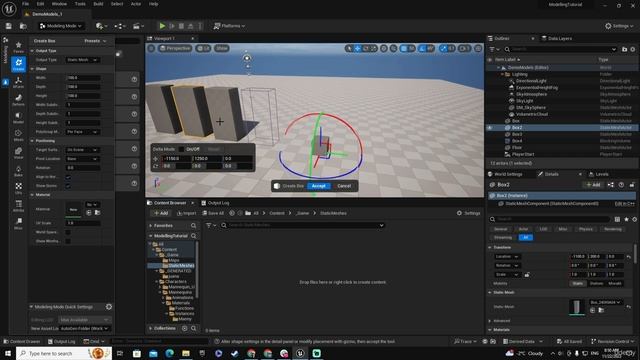
Task: Switch to the Data Layers tab
Action: [557, 38]
